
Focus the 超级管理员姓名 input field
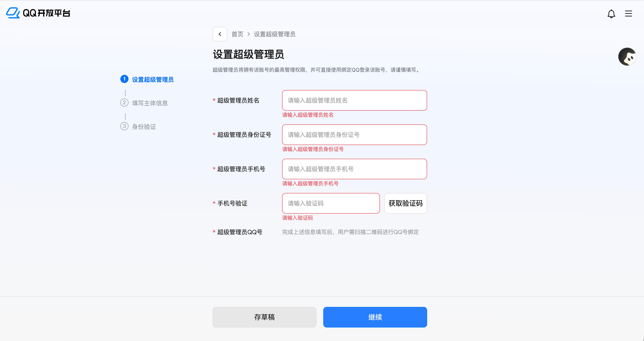354,100
